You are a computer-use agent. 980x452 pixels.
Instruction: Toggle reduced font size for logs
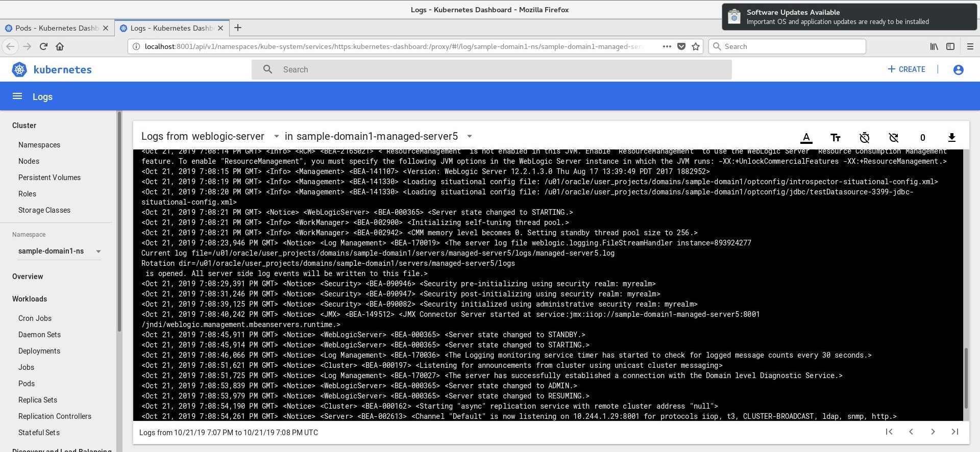click(x=836, y=137)
